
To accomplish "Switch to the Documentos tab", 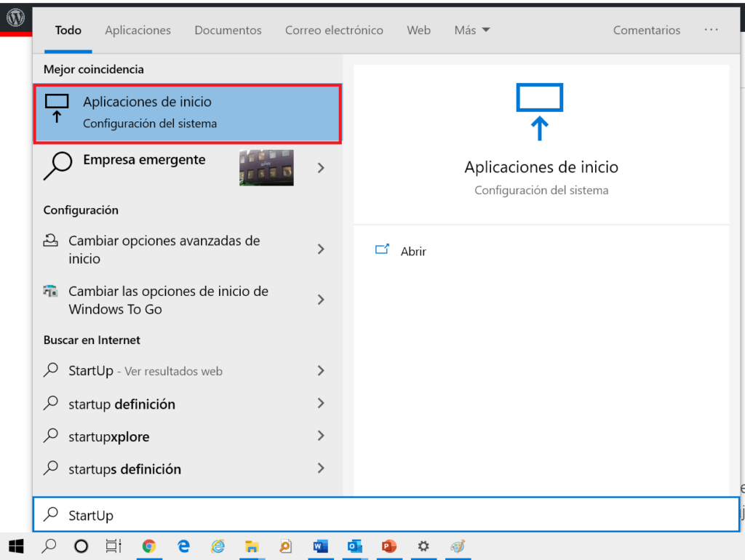I will pyautogui.click(x=228, y=31).
